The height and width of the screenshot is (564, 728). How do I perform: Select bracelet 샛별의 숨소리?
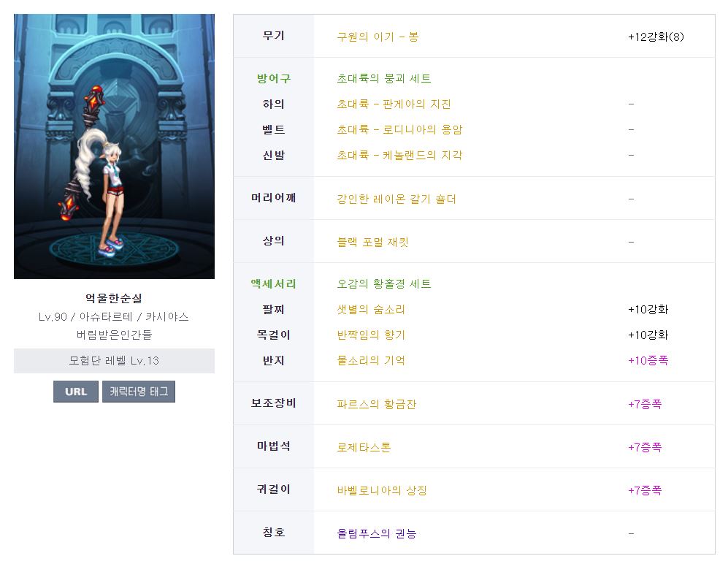[370, 309]
